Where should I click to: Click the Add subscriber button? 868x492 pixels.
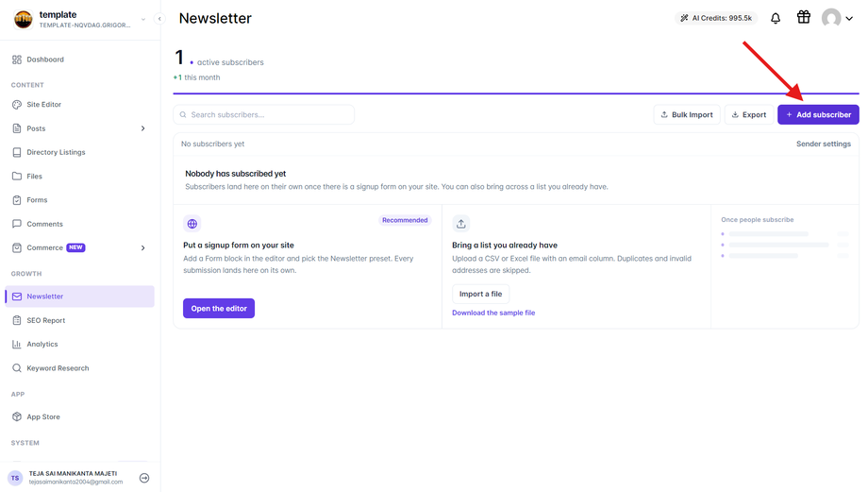818,114
